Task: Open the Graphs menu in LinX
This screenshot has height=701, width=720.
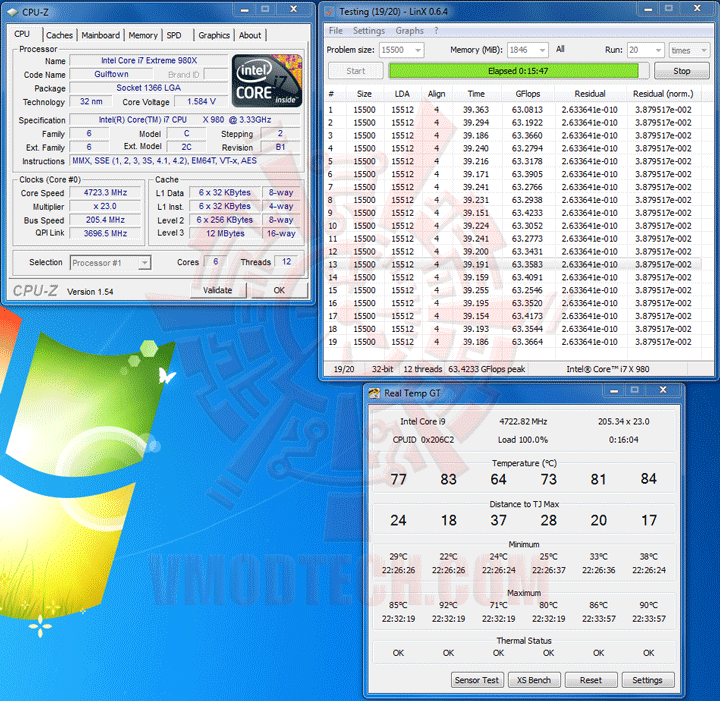Action: 410,31
